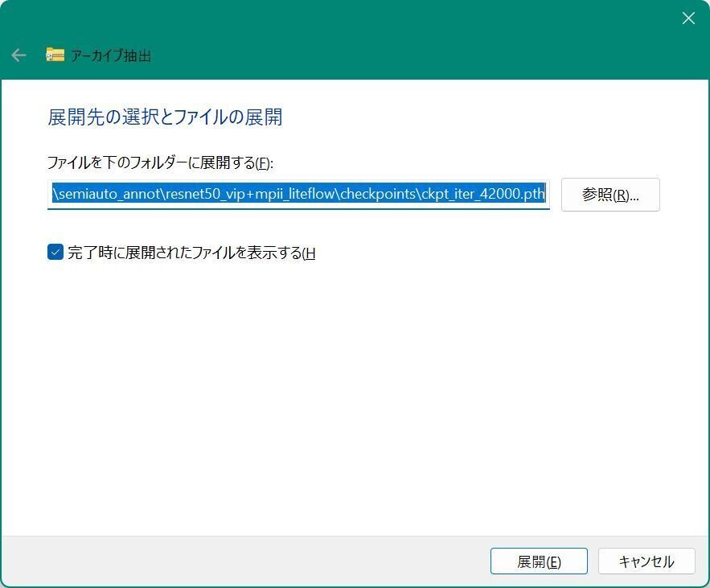The width and height of the screenshot is (710, 588).
Task: Toggle 完了時に展開されたファイルを表示する checkbox
Action: click(x=55, y=252)
